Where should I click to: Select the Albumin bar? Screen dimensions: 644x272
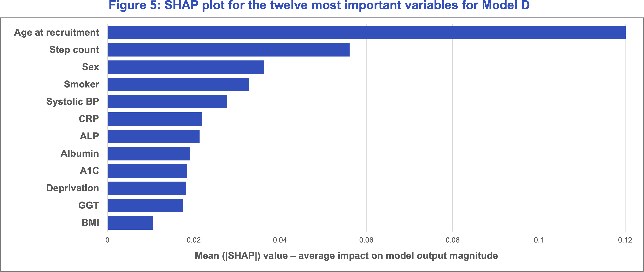pos(149,154)
